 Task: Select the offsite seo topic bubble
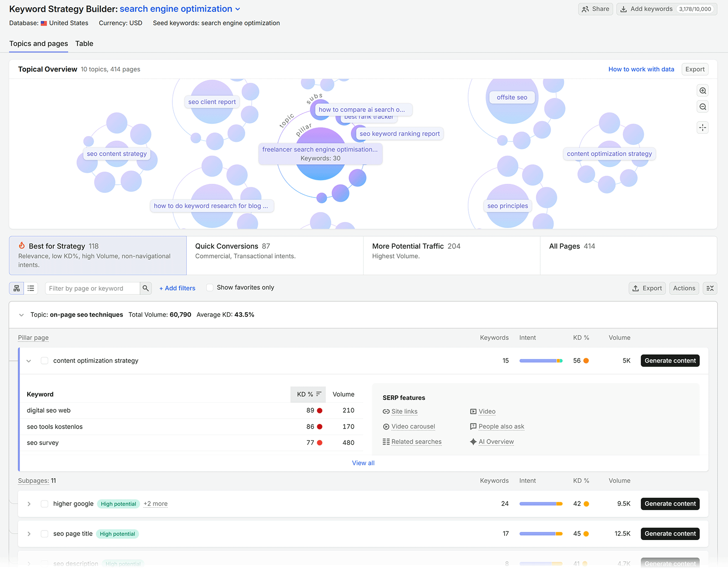[512, 97]
